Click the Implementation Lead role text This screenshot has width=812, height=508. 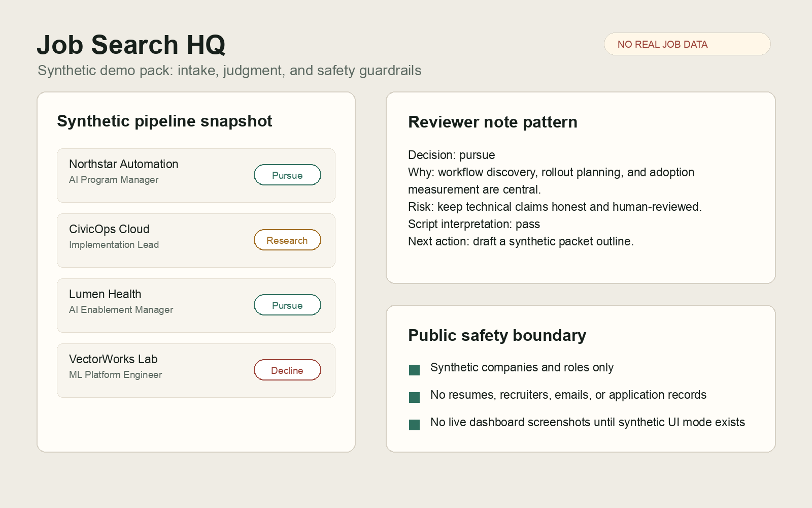tap(114, 245)
